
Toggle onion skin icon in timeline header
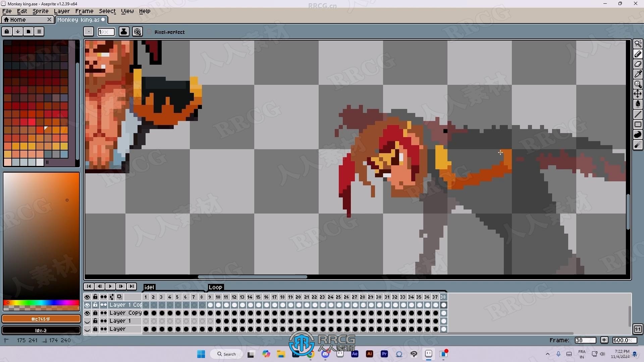tap(119, 297)
